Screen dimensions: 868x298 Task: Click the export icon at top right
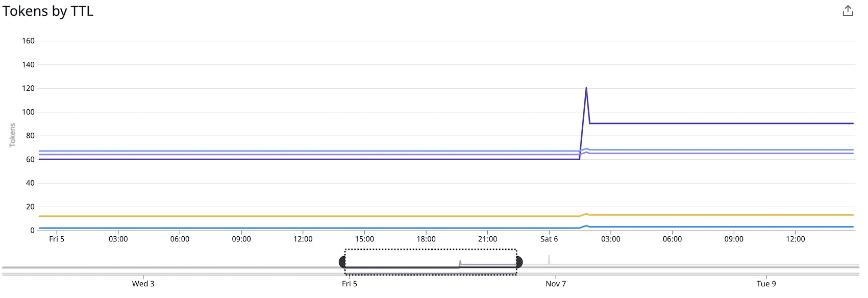pyautogui.click(x=848, y=11)
